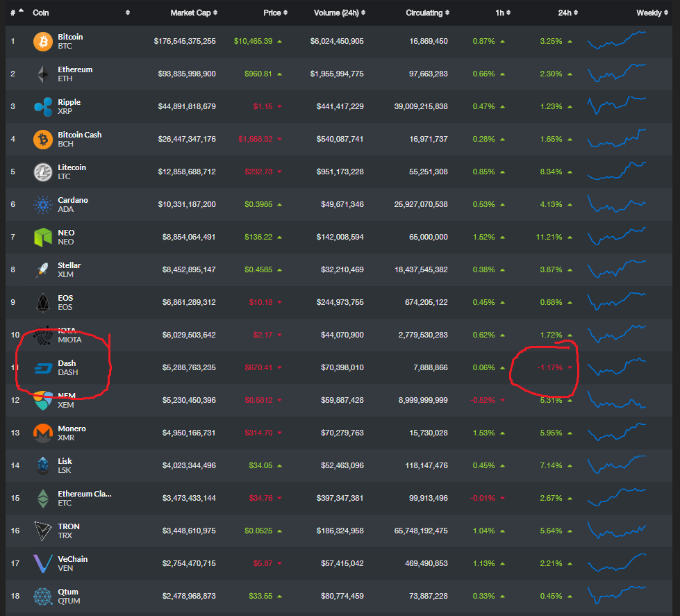680x616 pixels.
Task: Sort by Volume (24h) column
Action: pos(340,13)
